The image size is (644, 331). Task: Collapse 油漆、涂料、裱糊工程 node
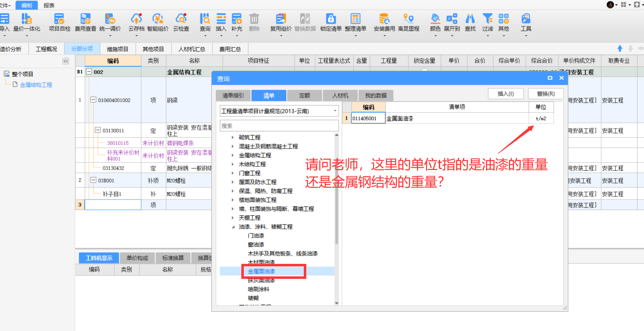coord(233,227)
